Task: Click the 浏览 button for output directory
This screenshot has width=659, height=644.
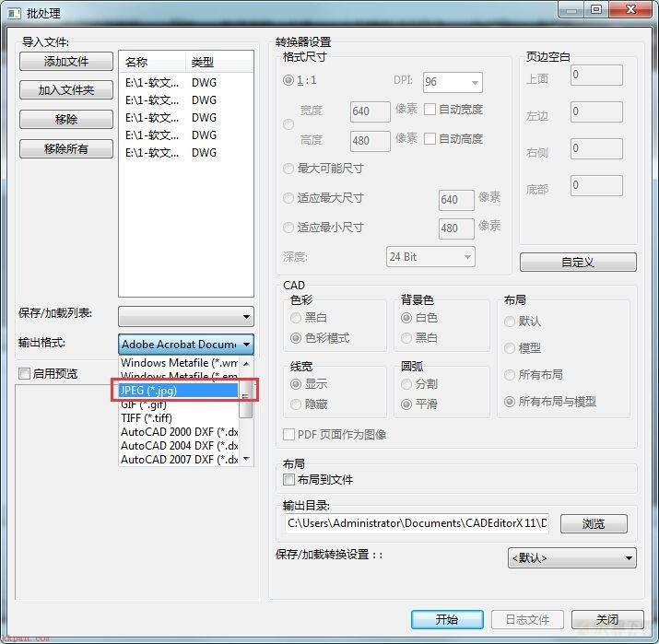Action: pos(594,524)
